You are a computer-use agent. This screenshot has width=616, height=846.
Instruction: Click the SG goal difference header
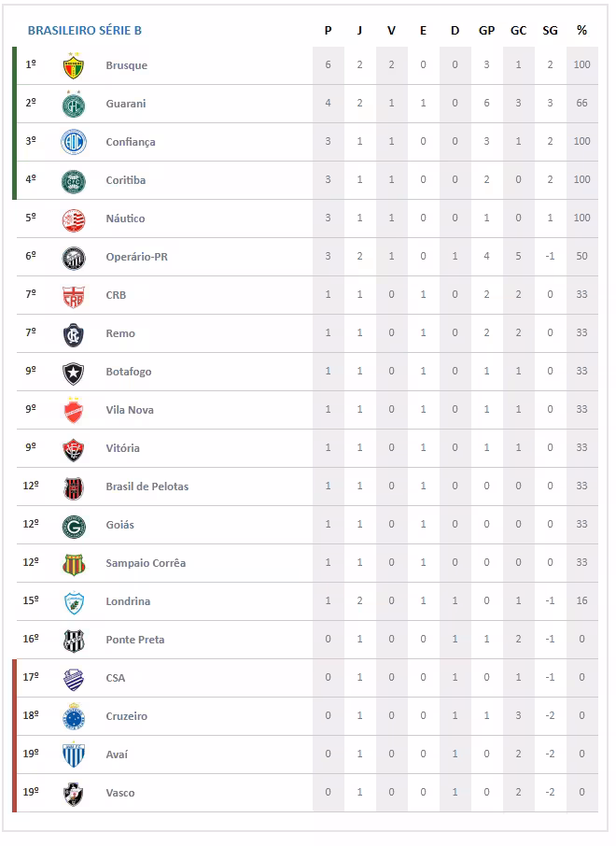click(551, 31)
